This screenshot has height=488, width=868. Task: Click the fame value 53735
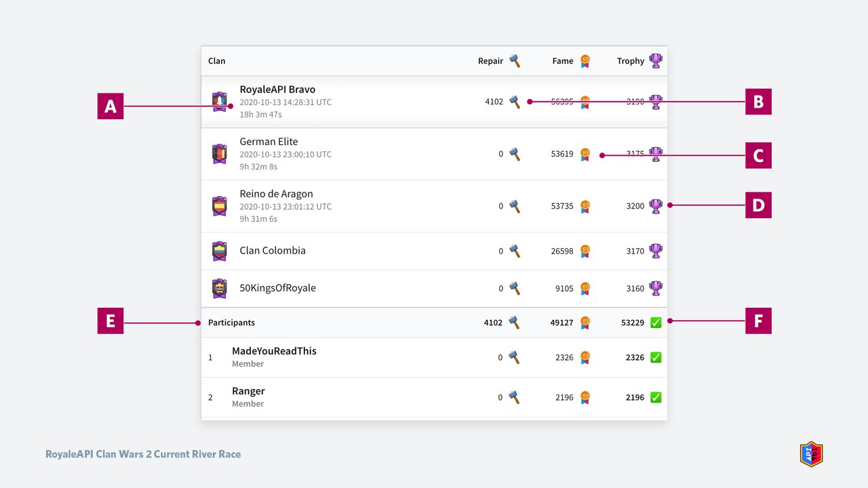pyautogui.click(x=562, y=206)
